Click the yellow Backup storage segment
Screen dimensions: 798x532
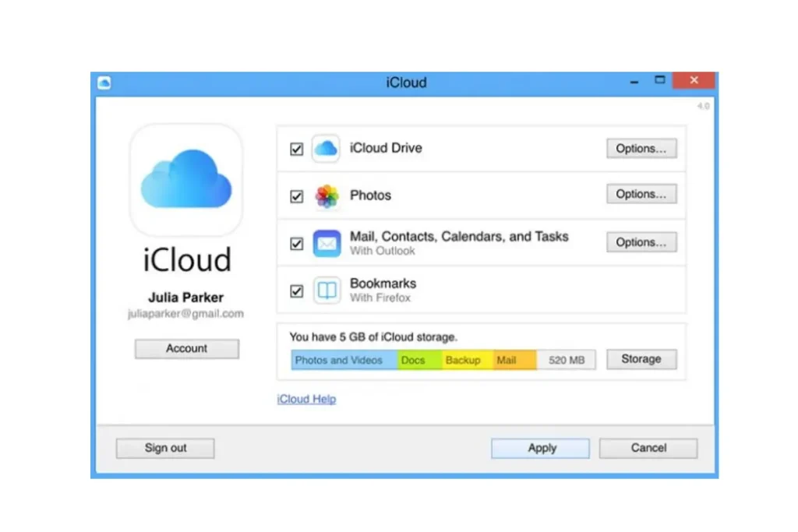[x=468, y=360]
